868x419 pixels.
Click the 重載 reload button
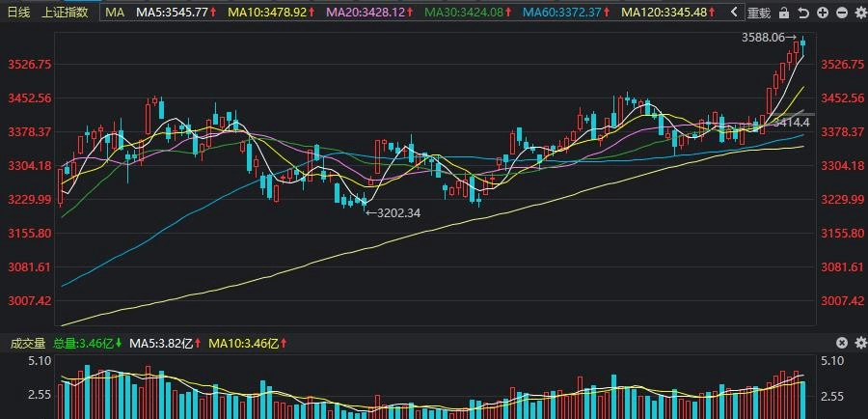click(757, 13)
